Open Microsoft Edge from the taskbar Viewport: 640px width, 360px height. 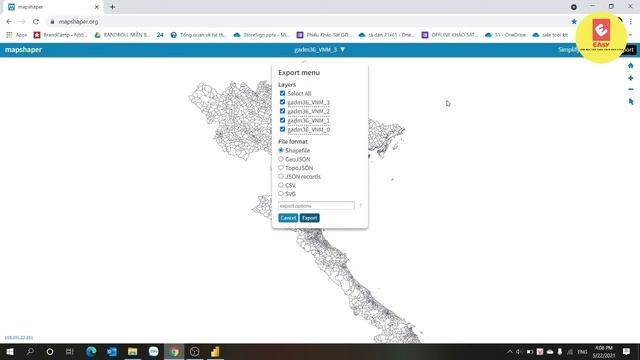click(x=91, y=351)
